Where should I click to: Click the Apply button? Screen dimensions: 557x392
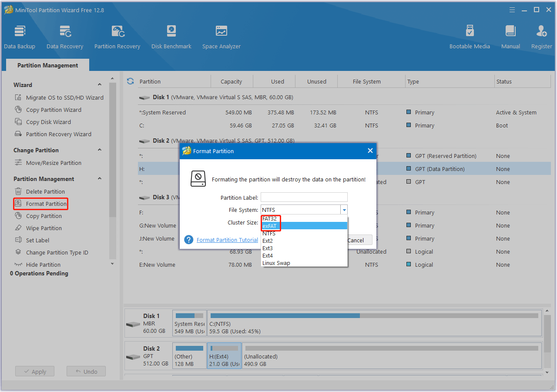click(x=35, y=372)
